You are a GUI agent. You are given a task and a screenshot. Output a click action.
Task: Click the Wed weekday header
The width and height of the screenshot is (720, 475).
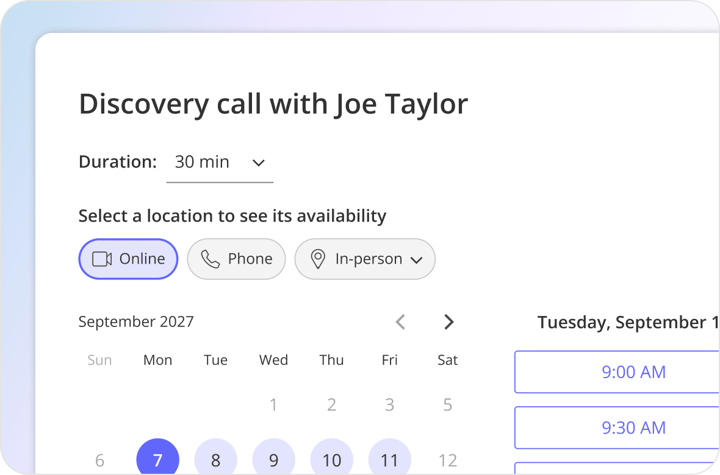click(x=274, y=360)
